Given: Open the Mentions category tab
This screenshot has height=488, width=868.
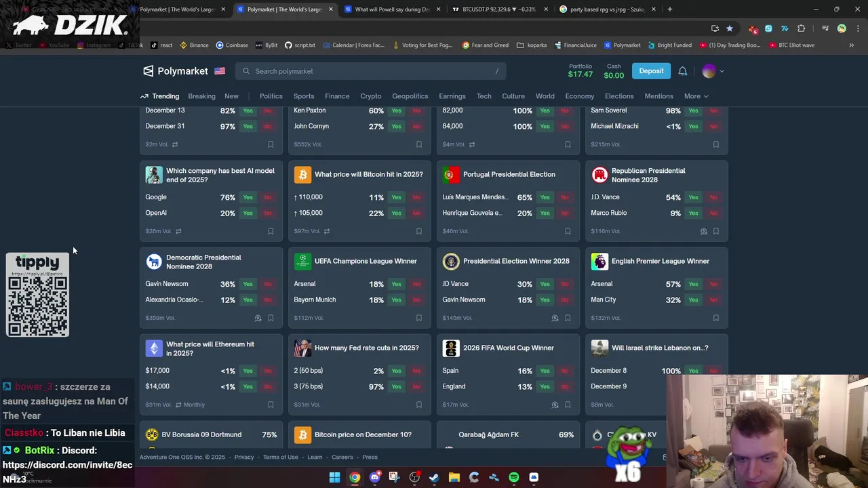Looking at the screenshot, I should coord(658,96).
